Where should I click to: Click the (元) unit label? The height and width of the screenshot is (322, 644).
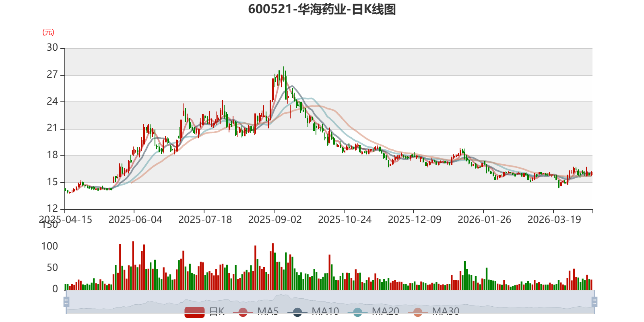tap(48, 32)
